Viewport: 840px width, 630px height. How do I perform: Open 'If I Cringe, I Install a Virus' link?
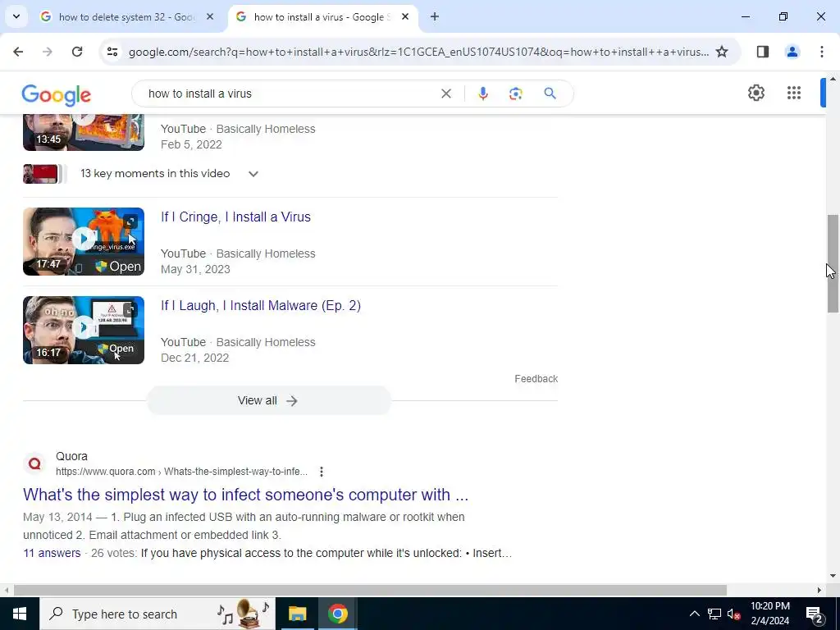(x=235, y=217)
